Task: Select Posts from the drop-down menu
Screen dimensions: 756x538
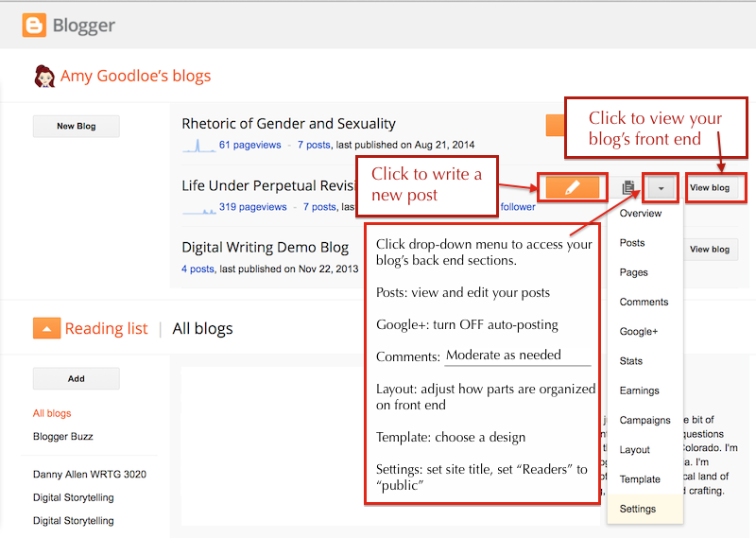Action: (632, 243)
